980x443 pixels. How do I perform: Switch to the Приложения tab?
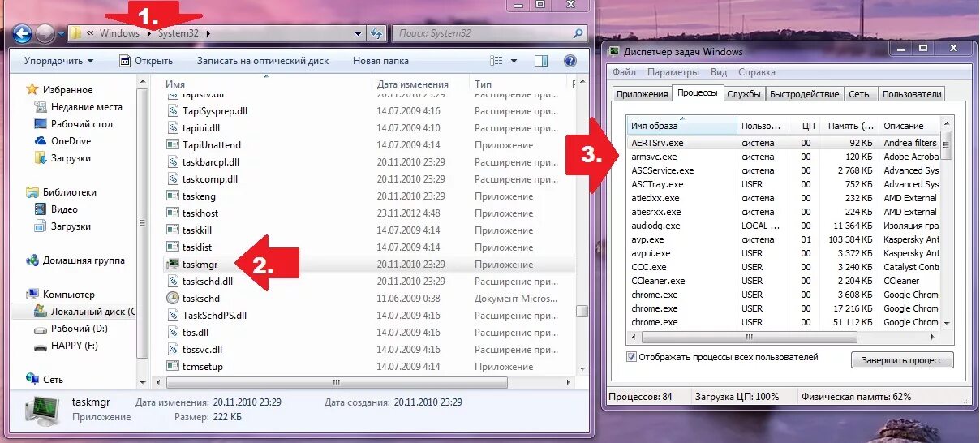pyautogui.click(x=642, y=94)
